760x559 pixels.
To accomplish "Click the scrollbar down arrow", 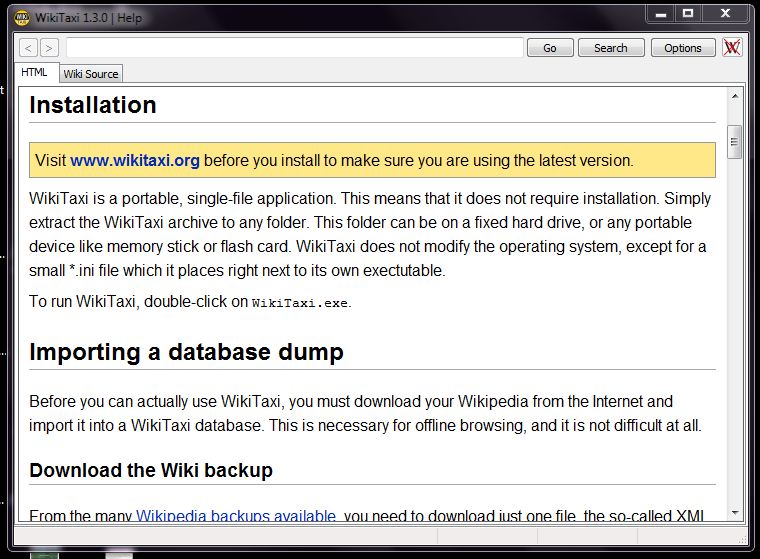I will [x=735, y=512].
